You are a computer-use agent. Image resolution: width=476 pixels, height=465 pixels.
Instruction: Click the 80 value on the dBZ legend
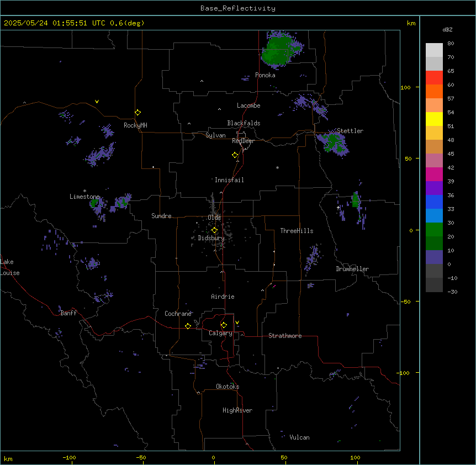pos(451,44)
